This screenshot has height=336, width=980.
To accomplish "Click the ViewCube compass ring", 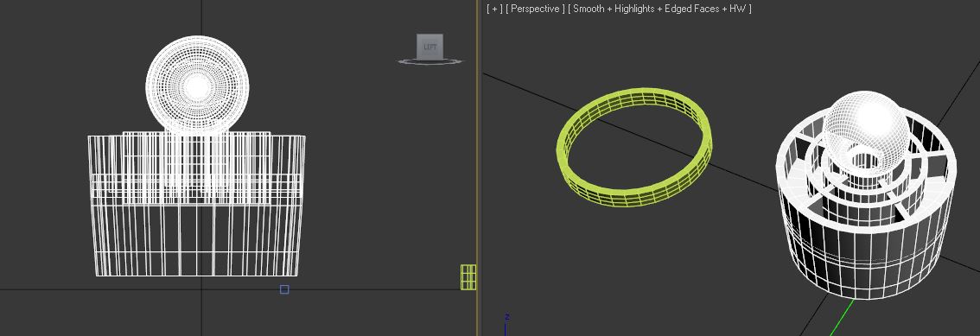I will [430, 61].
